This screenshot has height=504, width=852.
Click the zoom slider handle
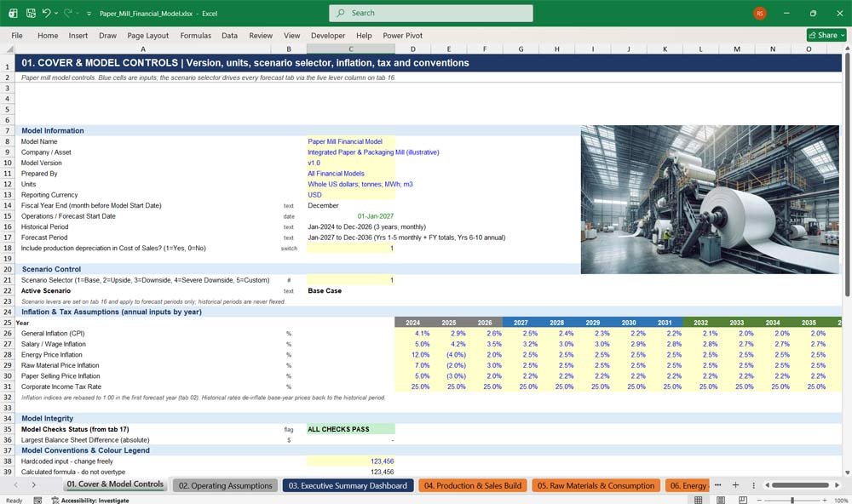792,501
